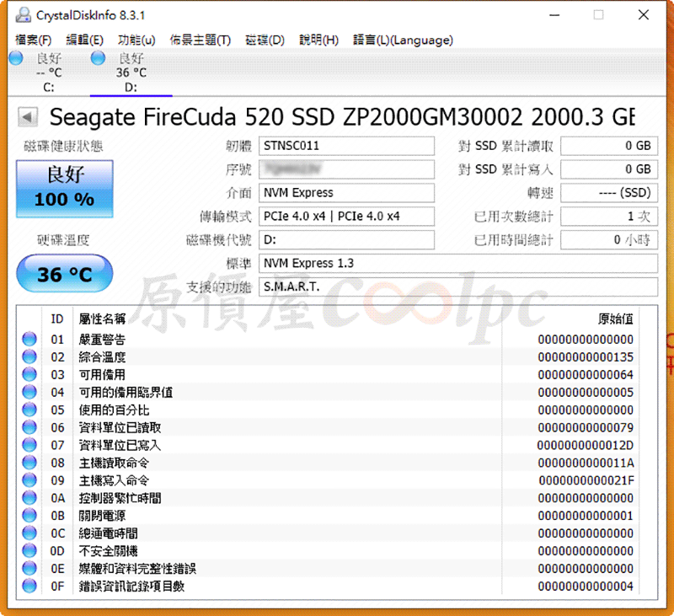Open the 說明(H) menu

(319, 40)
